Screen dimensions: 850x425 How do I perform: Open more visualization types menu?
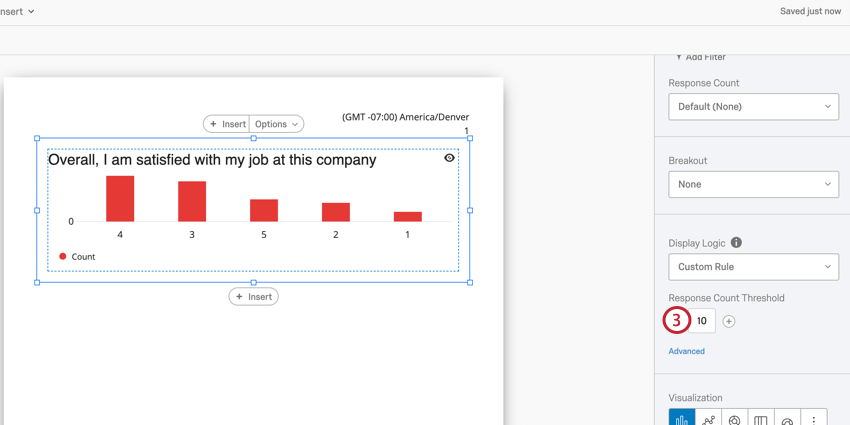[814, 418]
